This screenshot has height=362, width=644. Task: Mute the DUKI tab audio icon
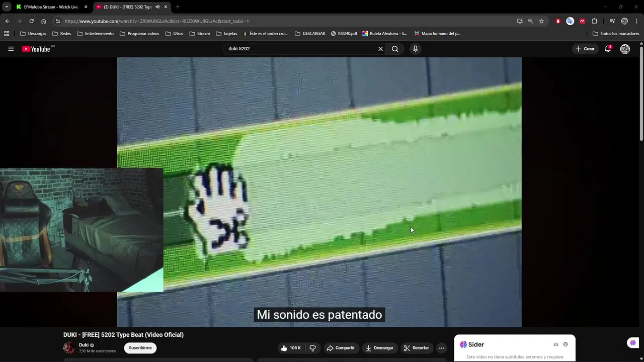click(157, 7)
